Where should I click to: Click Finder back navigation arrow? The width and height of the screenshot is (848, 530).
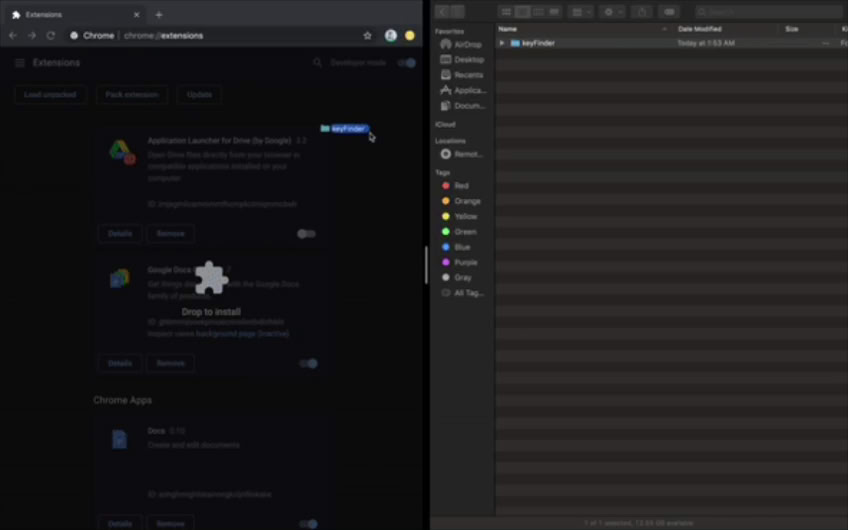[442, 11]
